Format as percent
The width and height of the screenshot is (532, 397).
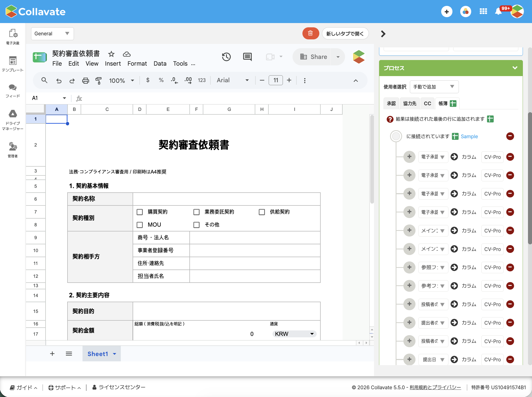coord(161,80)
